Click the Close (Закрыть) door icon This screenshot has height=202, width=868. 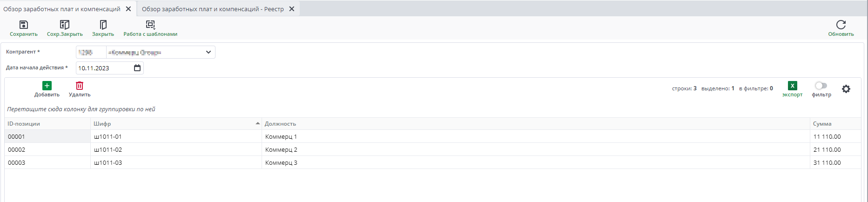[103, 25]
